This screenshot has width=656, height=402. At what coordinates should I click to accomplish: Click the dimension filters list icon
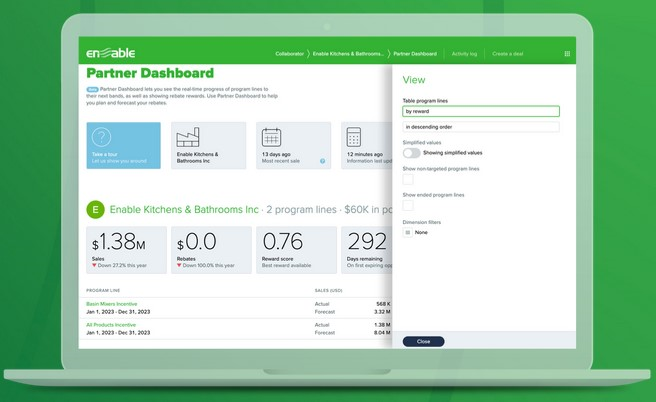click(408, 233)
